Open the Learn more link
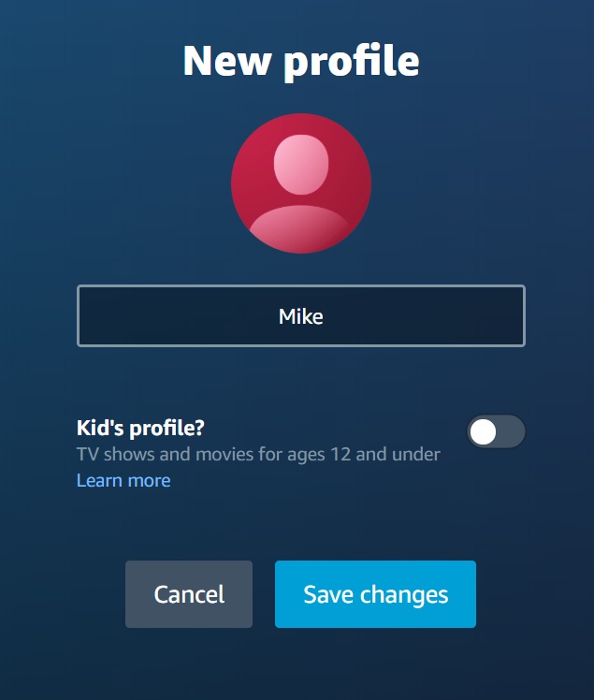594x700 pixels. point(123,480)
